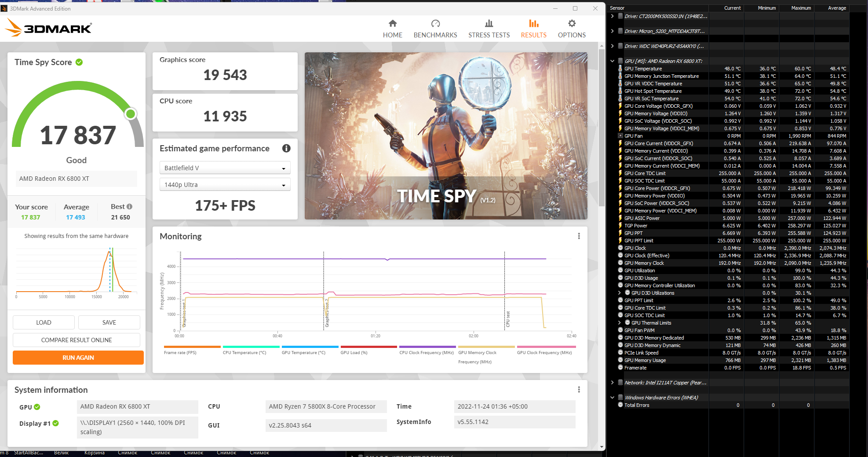
Task: Click the lightning icon beside TGP Power
Action: click(x=620, y=226)
